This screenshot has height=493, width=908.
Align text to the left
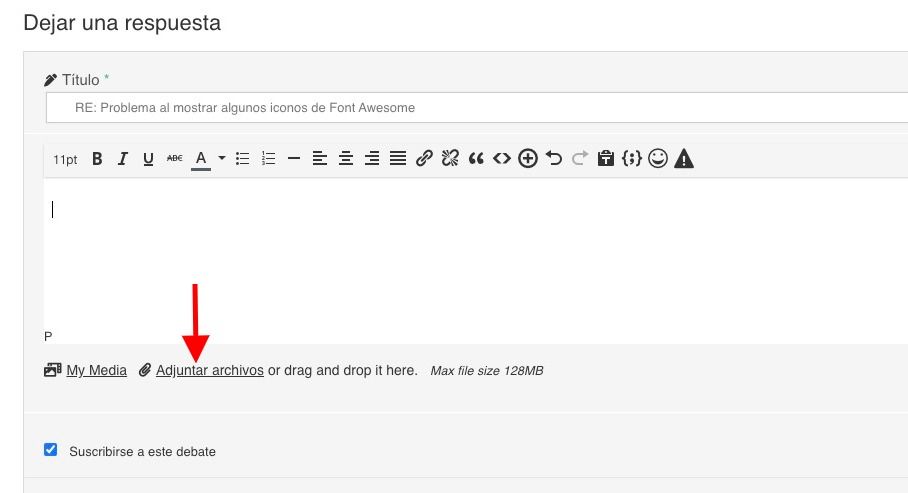click(320, 158)
